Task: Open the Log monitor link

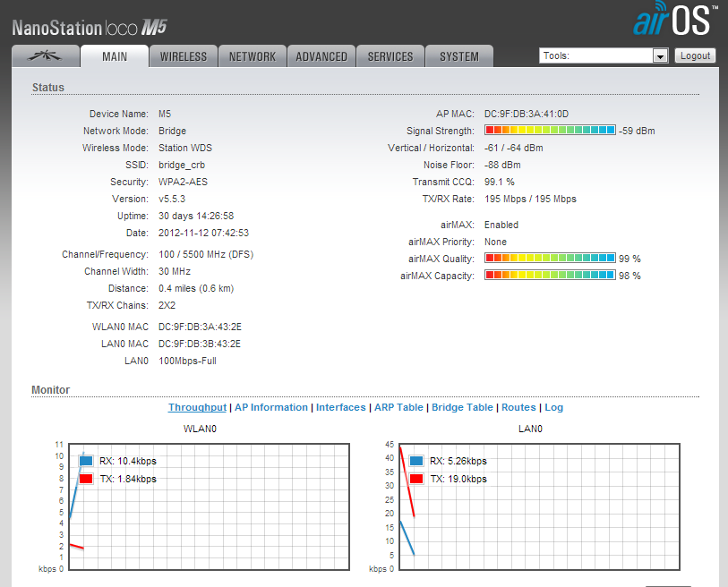Action: pyautogui.click(x=554, y=407)
